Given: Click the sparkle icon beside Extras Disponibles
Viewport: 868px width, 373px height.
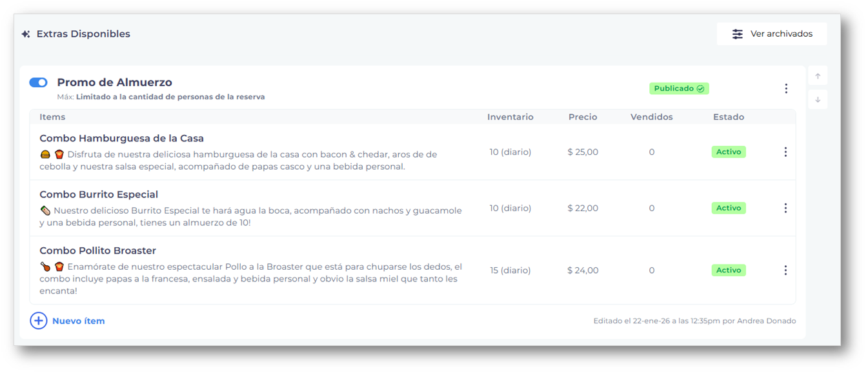Looking at the screenshot, I should tap(26, 34).
